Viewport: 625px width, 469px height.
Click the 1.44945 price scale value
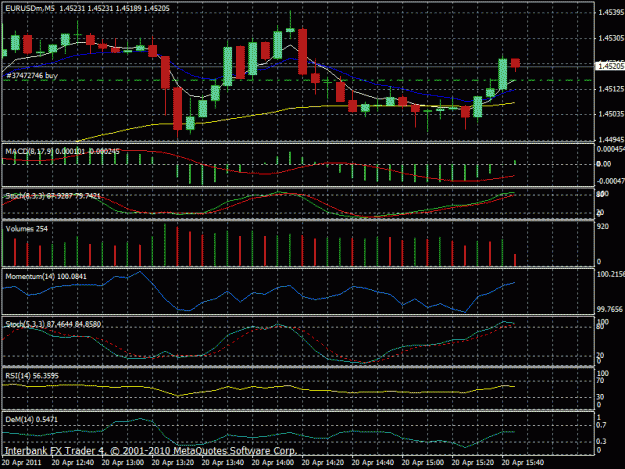(611, 140)
